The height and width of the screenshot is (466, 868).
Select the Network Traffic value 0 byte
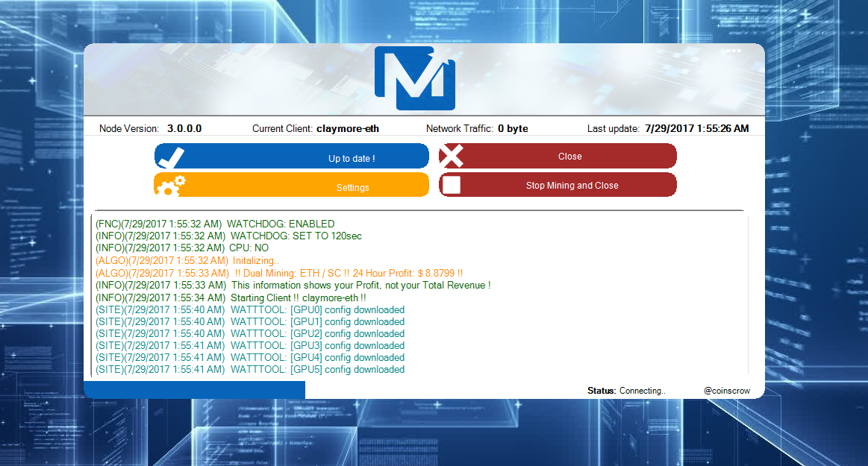coord(513,129)
